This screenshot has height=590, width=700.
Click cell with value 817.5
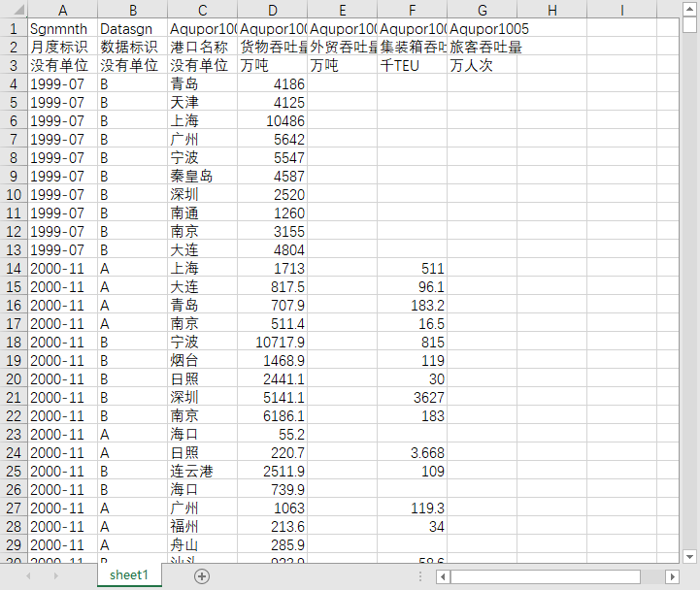tap(272, 287)
